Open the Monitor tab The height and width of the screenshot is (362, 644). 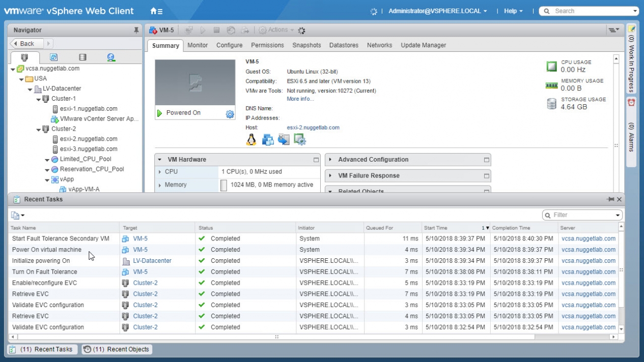(198, 45)
